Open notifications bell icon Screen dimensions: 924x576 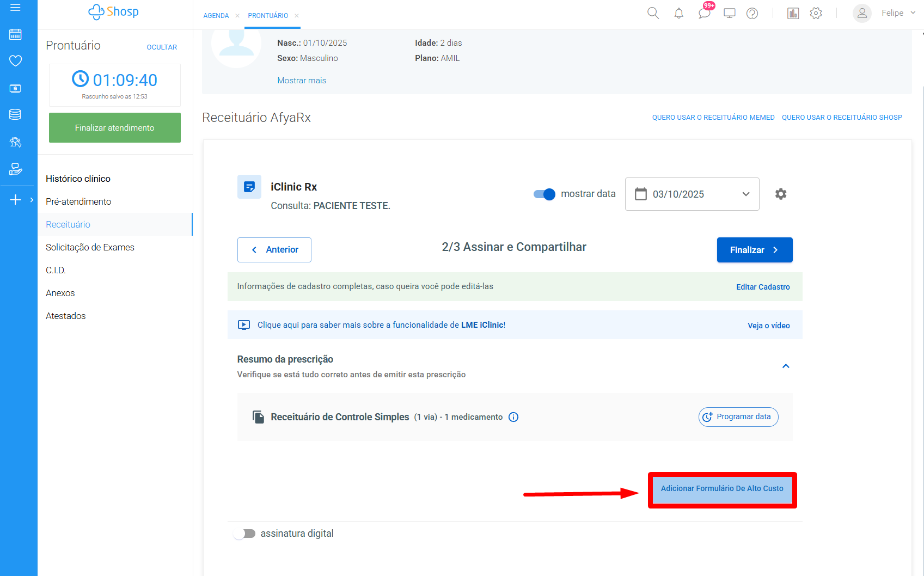point(678,13)
